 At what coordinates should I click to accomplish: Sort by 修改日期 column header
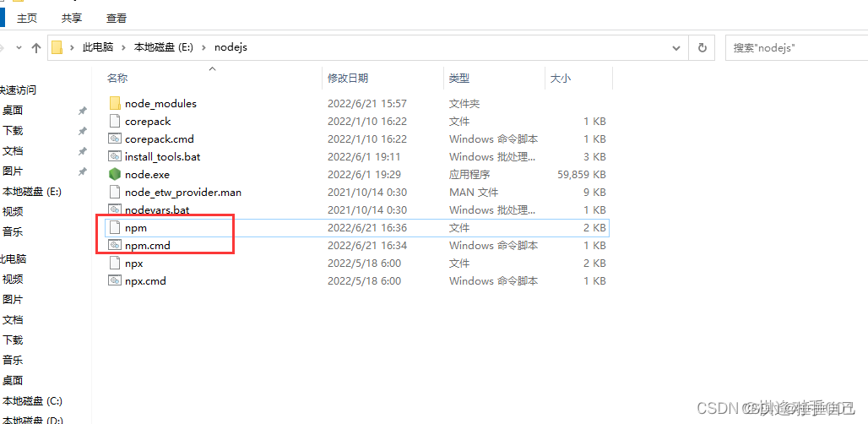tap(348, 79)
